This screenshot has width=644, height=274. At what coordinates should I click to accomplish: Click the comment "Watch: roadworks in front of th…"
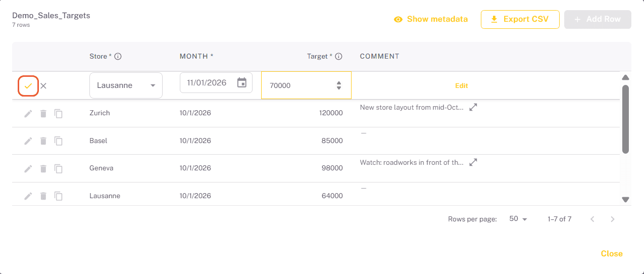[x=412, y=163]
